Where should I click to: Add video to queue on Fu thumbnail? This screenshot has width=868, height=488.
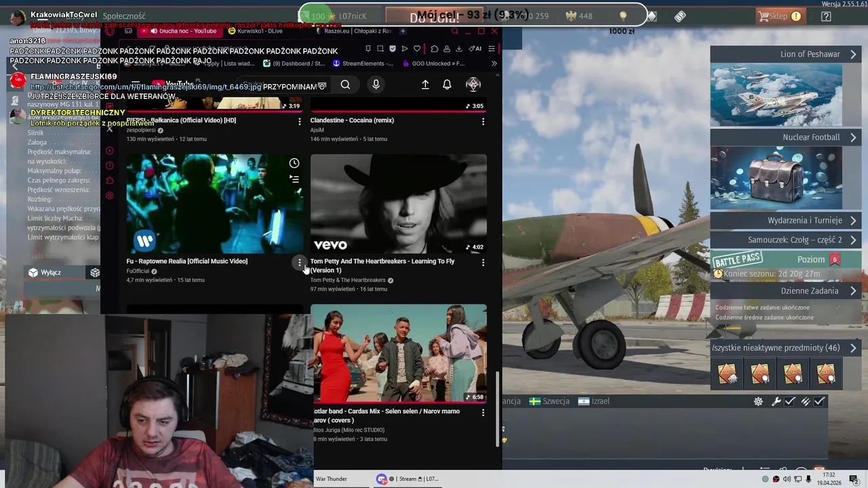coord(294,180)
